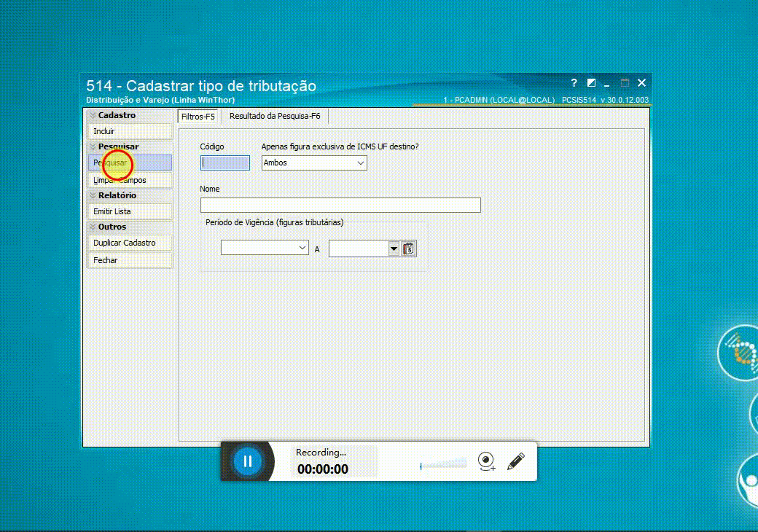
Task: Click the webcam add icon in recorder
Action: (486, 461)
